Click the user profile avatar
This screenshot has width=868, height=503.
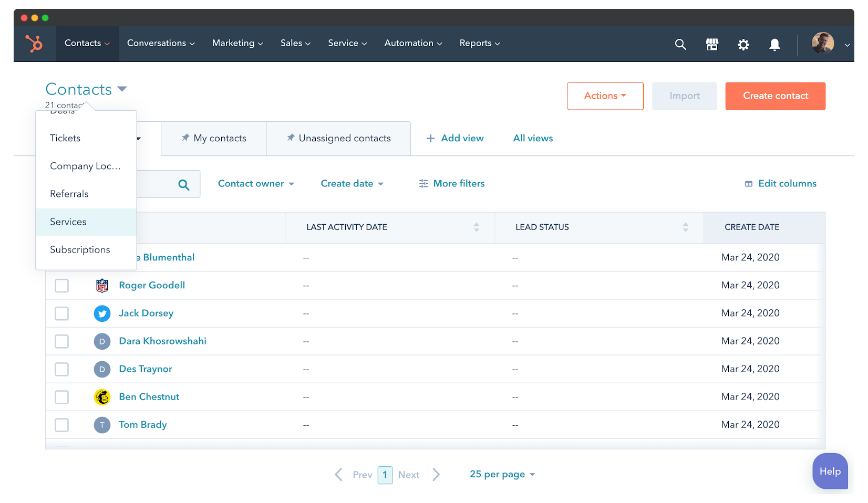(822, 44)
